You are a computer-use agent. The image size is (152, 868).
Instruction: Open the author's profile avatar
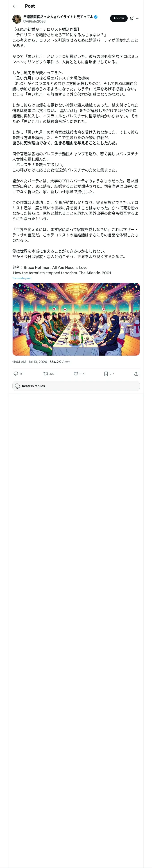[x=17, y=19]
